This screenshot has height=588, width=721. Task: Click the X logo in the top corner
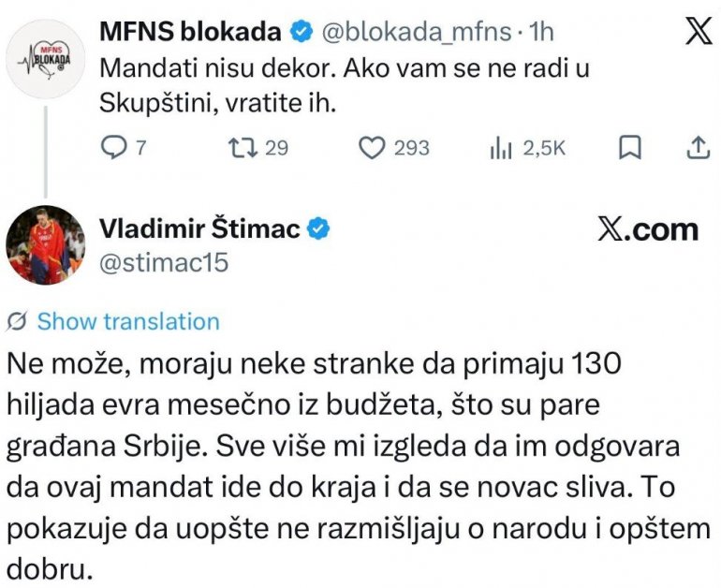coord(698,33)
